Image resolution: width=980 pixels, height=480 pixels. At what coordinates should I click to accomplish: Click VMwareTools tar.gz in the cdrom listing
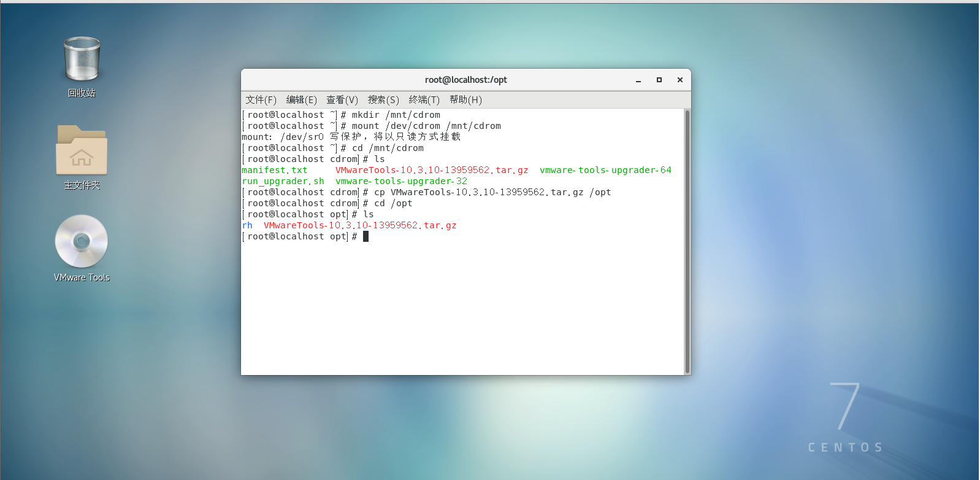click(x=432, y=170)
